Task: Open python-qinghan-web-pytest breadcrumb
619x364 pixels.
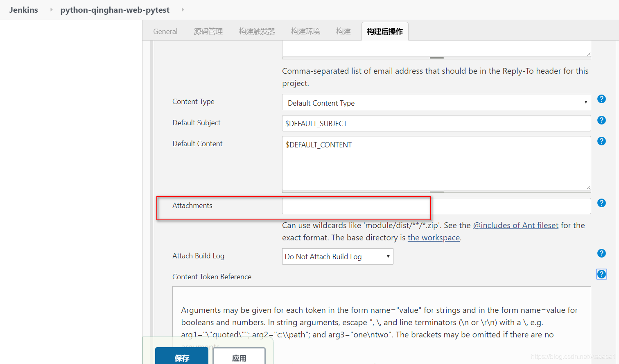Action: tap(115, 10)
